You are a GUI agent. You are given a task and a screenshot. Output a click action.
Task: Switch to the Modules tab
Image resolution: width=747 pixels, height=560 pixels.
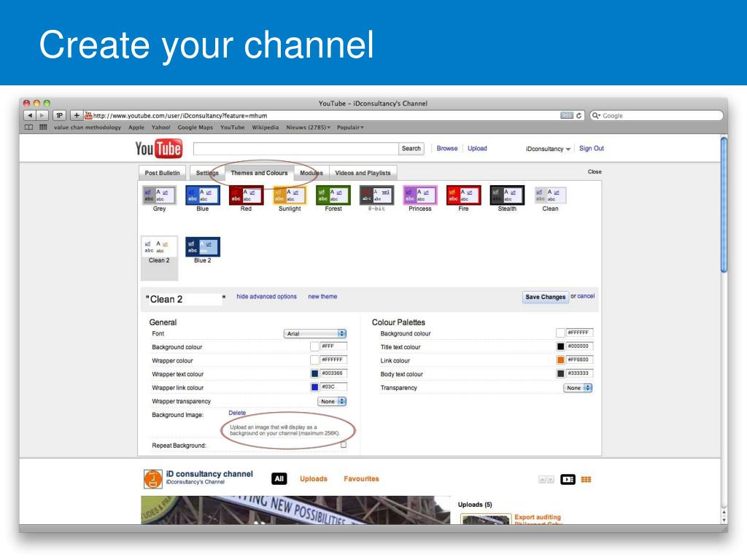pos(311,173)
